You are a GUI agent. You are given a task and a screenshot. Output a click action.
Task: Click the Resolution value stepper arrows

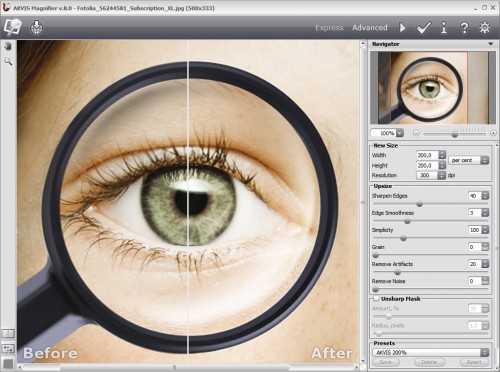[x=442, y=175]
